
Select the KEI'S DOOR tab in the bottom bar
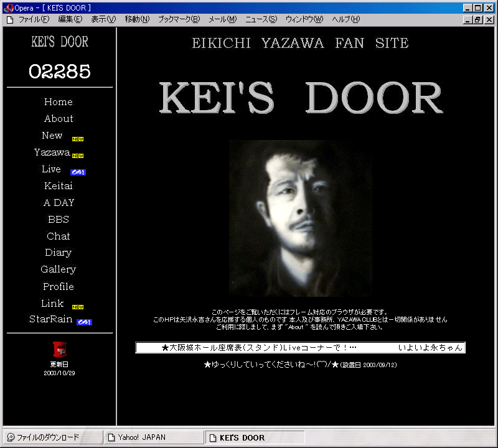click(255, 438)
